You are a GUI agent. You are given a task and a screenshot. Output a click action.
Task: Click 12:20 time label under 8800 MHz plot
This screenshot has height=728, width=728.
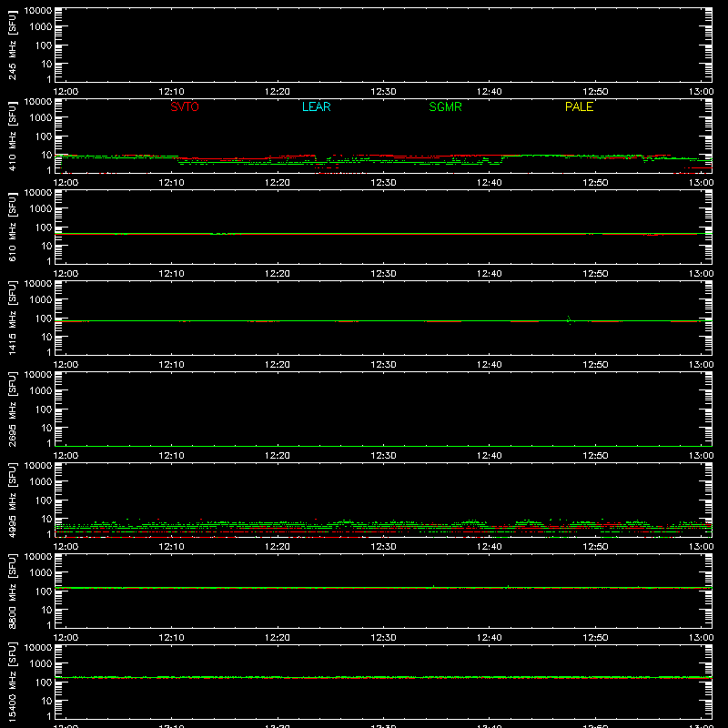pyautogui.click(x=278, y=638)
